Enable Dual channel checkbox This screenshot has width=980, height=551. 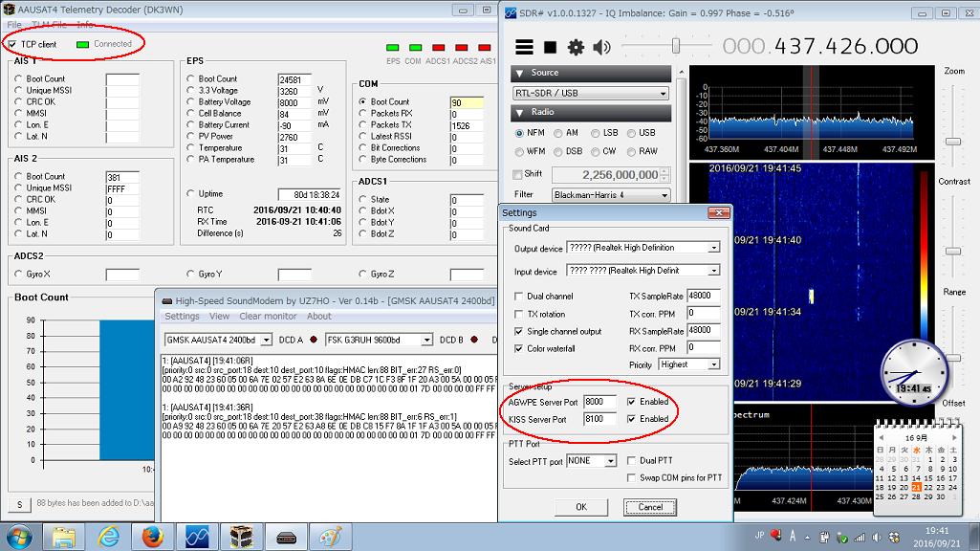(x=518, y=297)
